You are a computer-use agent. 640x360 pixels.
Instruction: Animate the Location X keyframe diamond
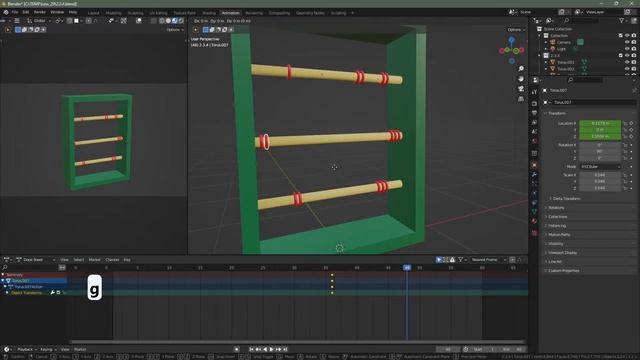click(x=631, y=123)
